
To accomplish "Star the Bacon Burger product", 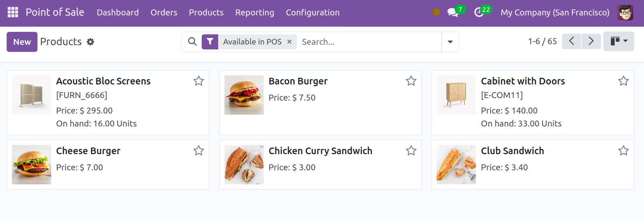I will 411,81.
